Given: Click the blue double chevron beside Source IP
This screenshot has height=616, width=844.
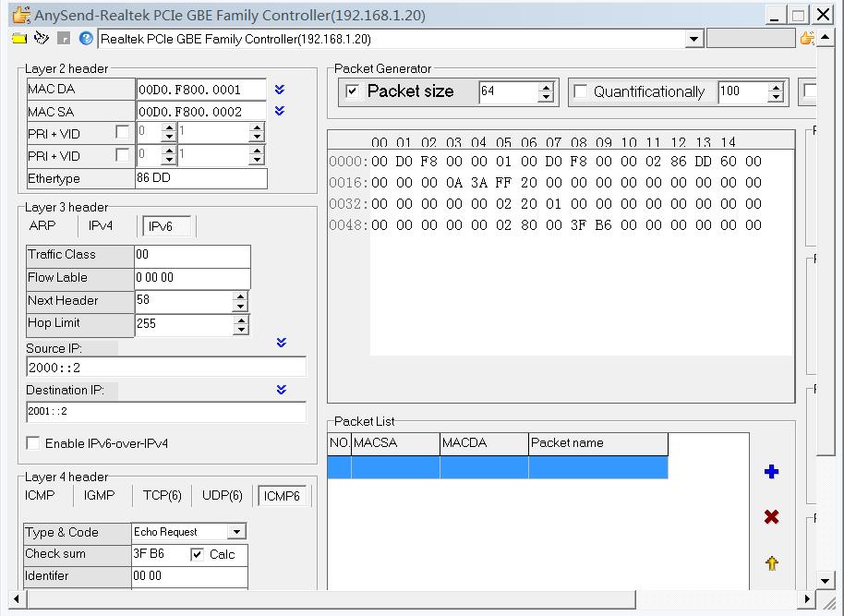Looking at the screenshot, I should tap(282, 343).
